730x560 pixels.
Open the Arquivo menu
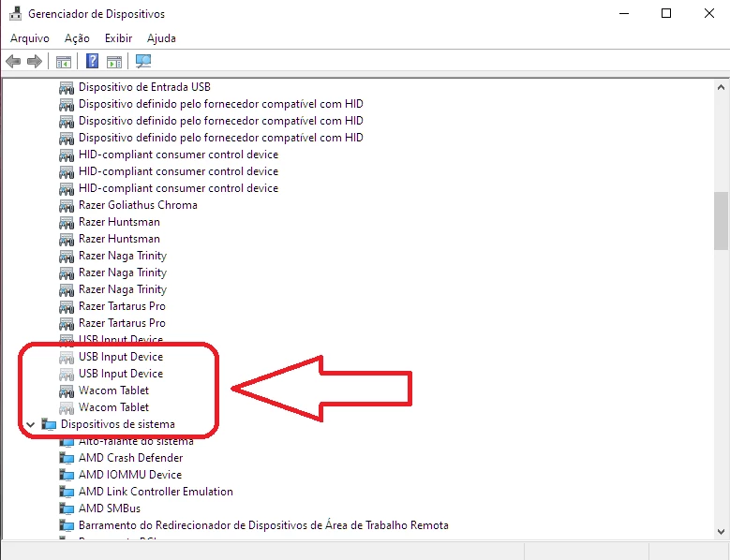[30, 38]
